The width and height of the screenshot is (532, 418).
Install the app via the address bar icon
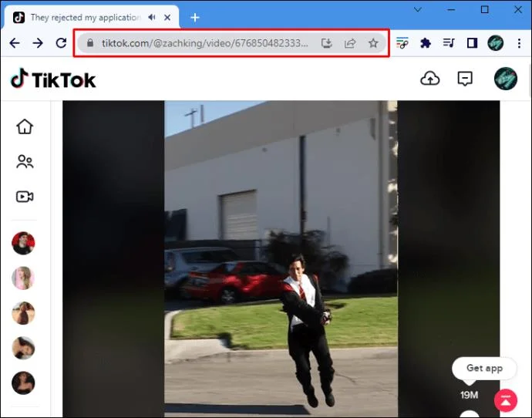point(326,43)
